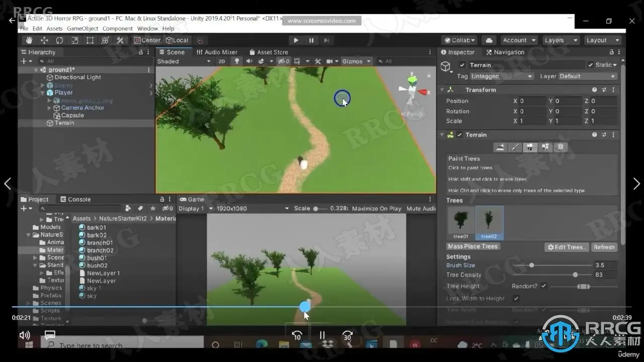Toggle scene lighting bulb icon
This screenshot has width=644, height=362.
tap(237, 61)
